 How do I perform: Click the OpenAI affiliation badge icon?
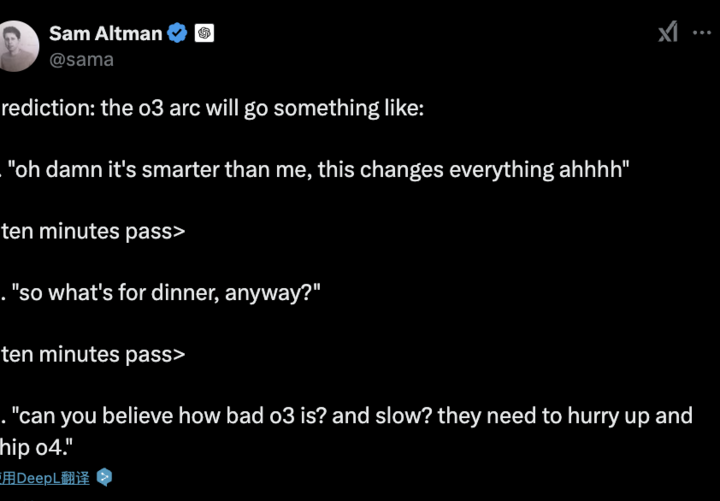pos(204,33)
